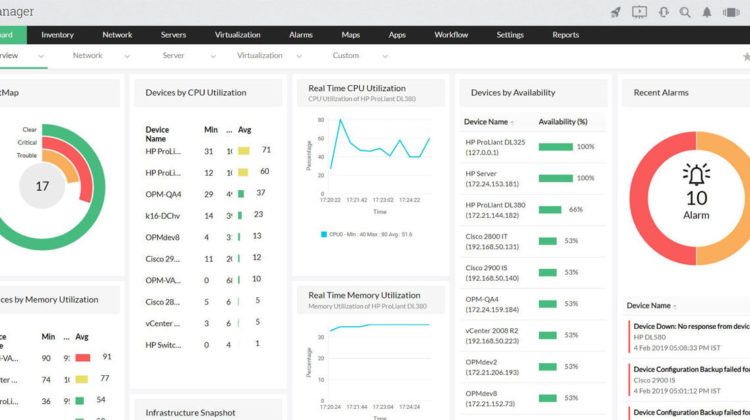Click the Min column header in CPU table

coord(211,130)
